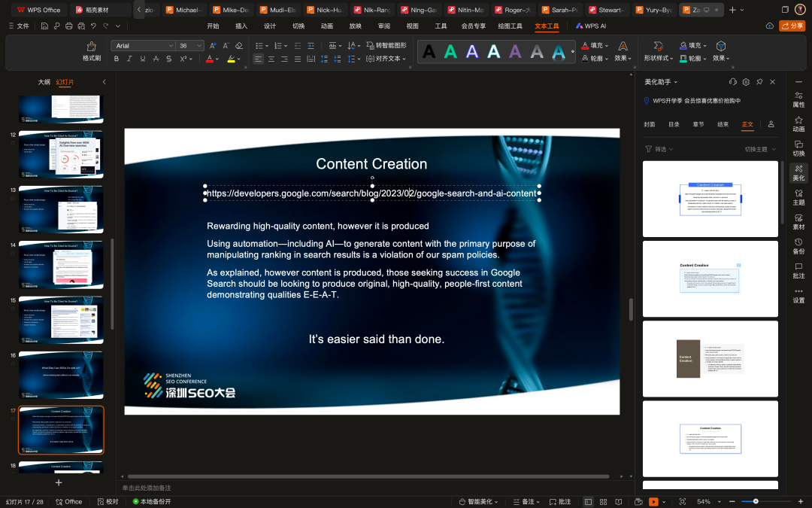The height and width of the screenshot is (508, 812).
Task: Select the green WordArt A style
Action: click(450, 51)
